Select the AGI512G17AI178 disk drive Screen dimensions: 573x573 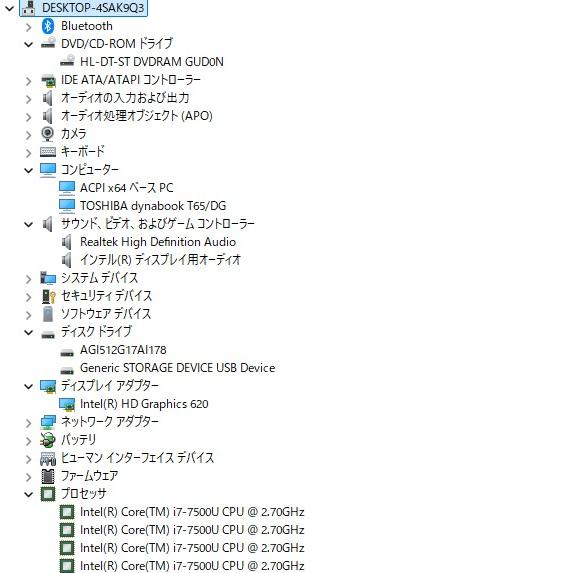tap(123, 350)
